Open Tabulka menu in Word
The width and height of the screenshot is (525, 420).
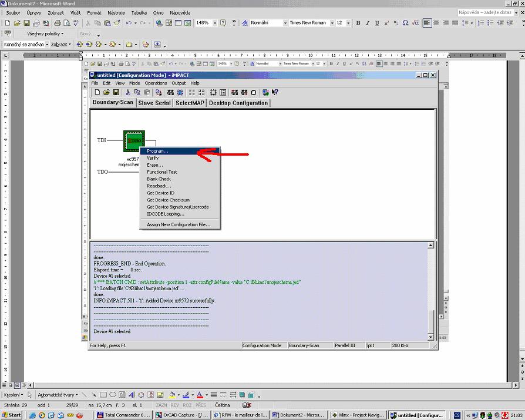click(139, 13)
